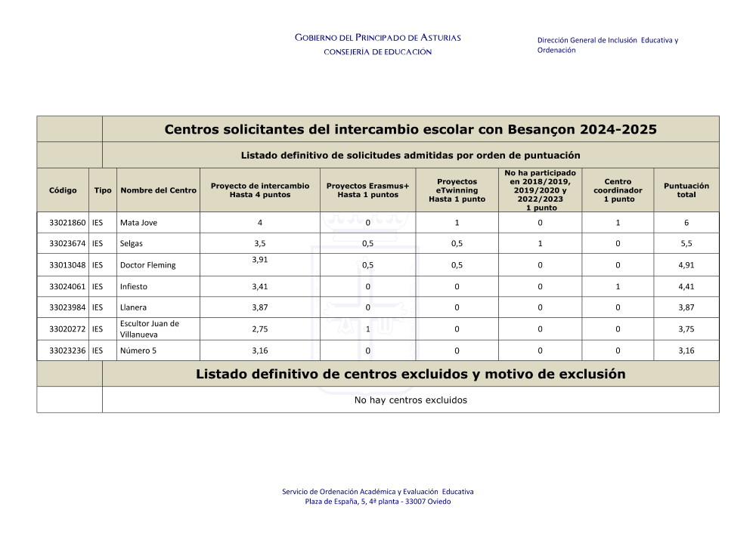Click the Doctor Fleming center name
The height and width of the screenshot is (534, 756).
click(x=147, y=265)
